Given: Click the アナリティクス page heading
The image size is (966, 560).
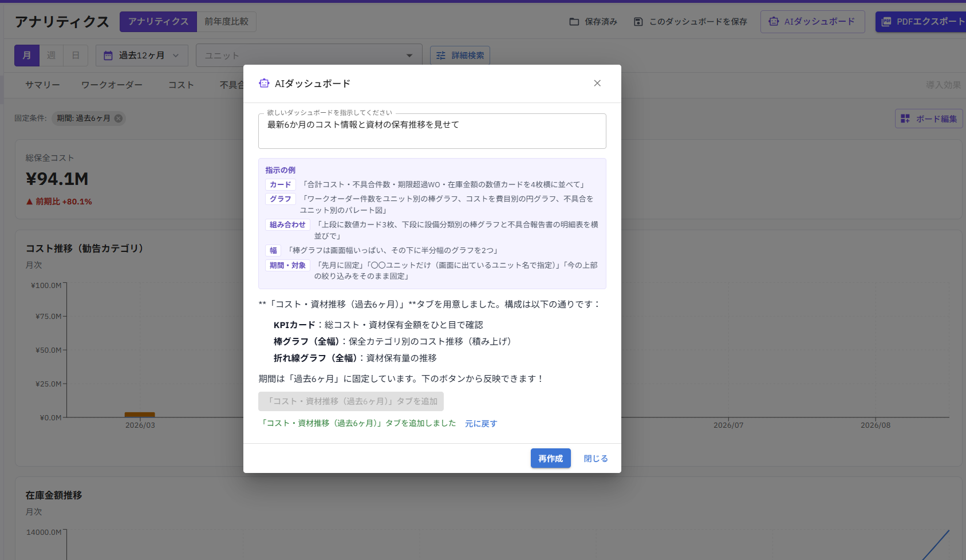Looking at the screenshot, I should click(62, 22).
